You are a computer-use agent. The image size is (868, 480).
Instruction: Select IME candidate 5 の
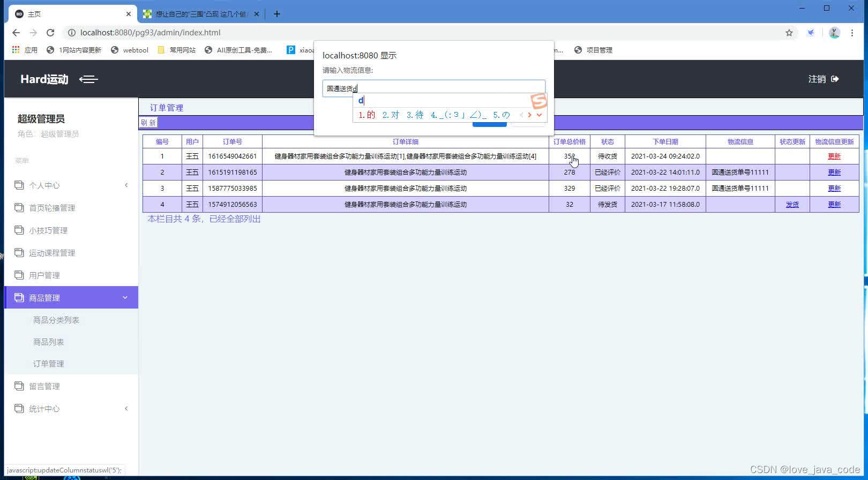click(x=502, y=115)
